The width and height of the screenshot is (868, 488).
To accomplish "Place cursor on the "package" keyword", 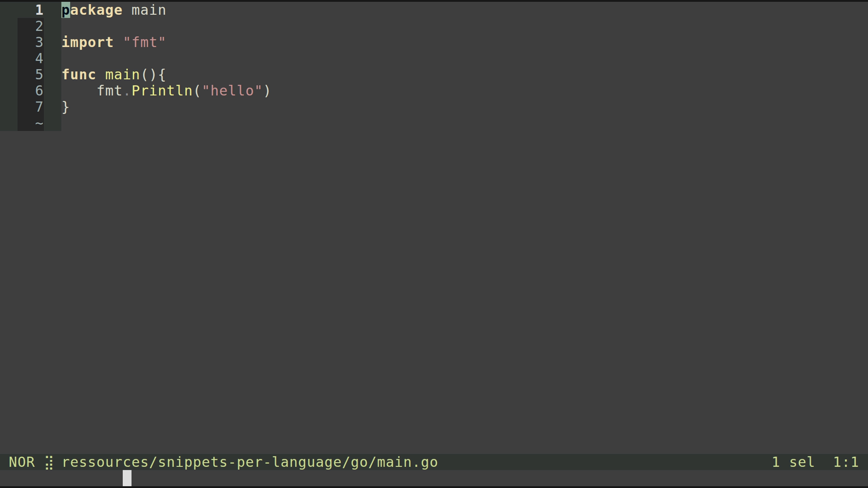I will tap(92, 10).
